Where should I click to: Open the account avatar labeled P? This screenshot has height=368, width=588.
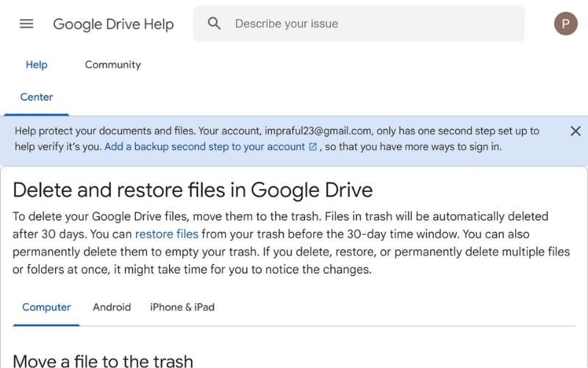point(565,24)
